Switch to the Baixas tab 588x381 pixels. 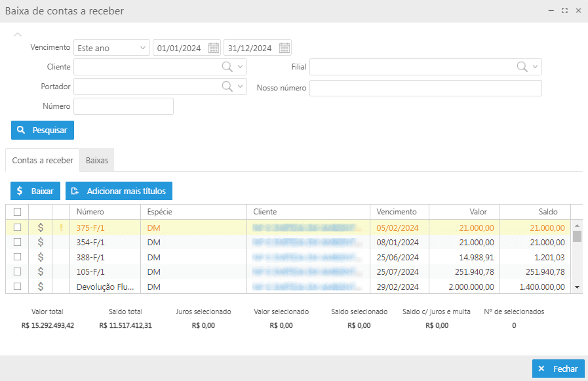pos(97,160)
